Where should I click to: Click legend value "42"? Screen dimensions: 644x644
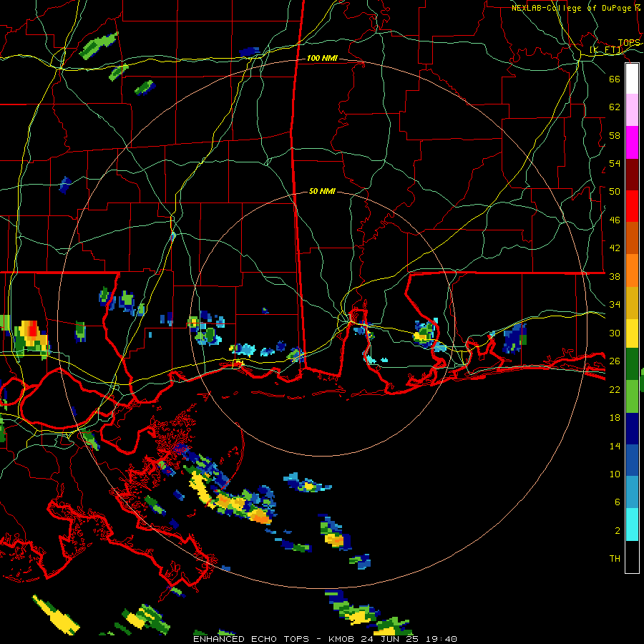pos(615,248)
